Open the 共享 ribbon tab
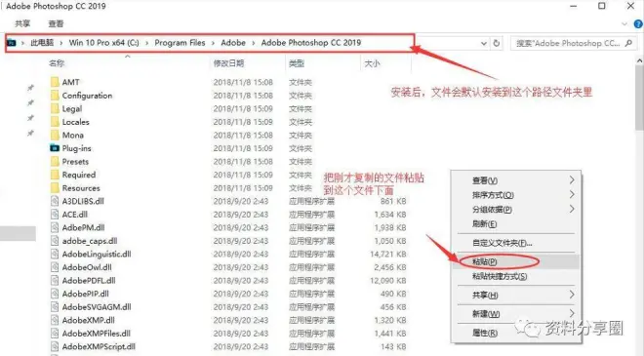This screenshot has height=356, width=644. [x=22, y=23]
